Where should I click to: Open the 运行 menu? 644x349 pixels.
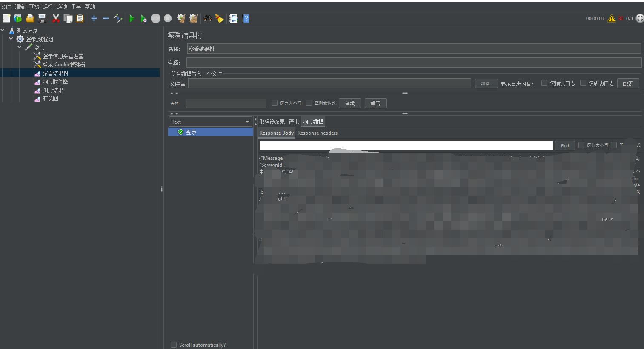(48, 6)
